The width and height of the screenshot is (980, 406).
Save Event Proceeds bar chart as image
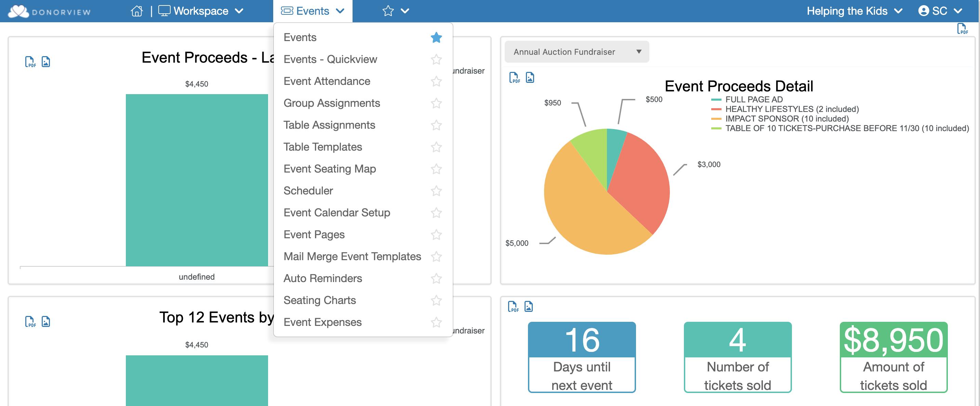[46, 62]
